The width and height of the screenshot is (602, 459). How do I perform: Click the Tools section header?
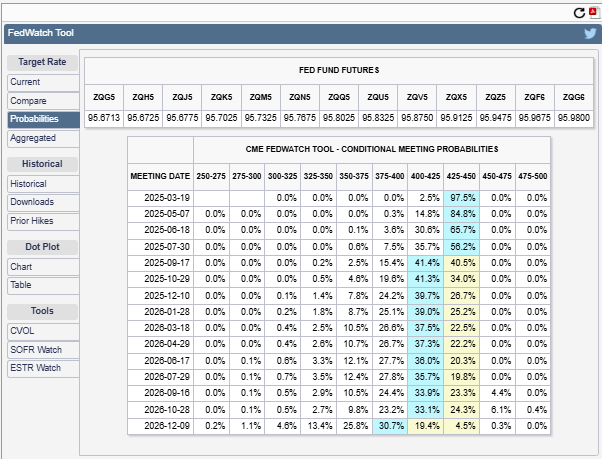42,311
